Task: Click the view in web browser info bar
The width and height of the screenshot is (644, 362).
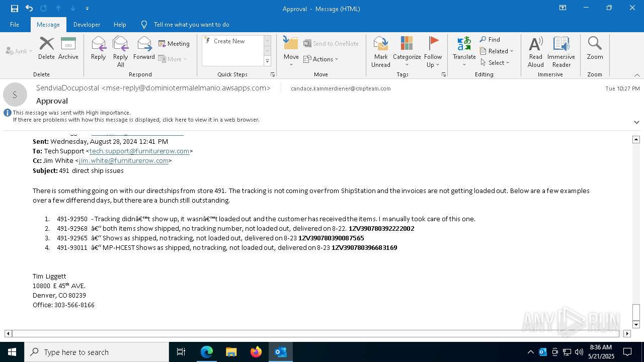Action: [136, 120]
